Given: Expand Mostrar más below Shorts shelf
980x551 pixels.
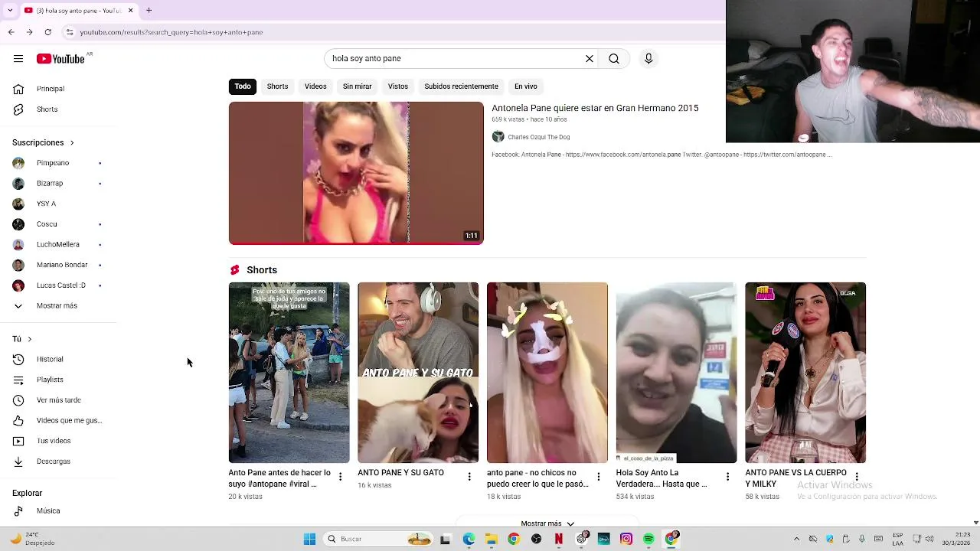Looking at the screenshot, I should coord(547,523).
